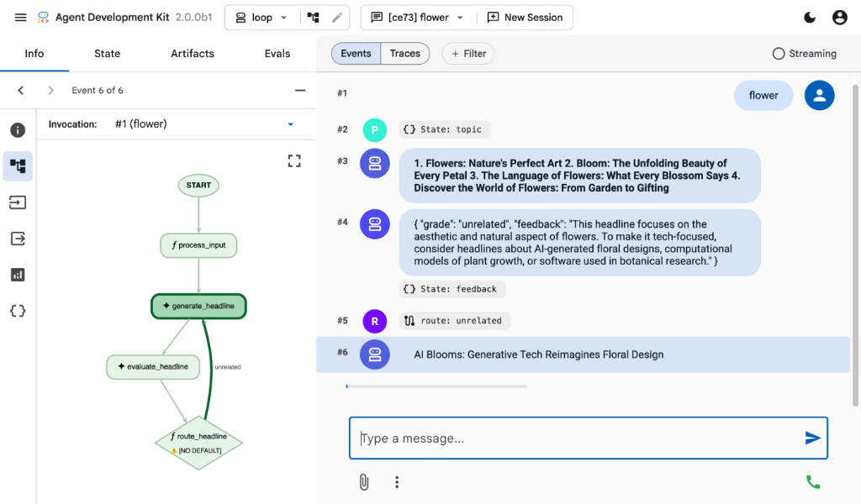
Task: Go to previous event arrow
Action: (x=21, y=91)
